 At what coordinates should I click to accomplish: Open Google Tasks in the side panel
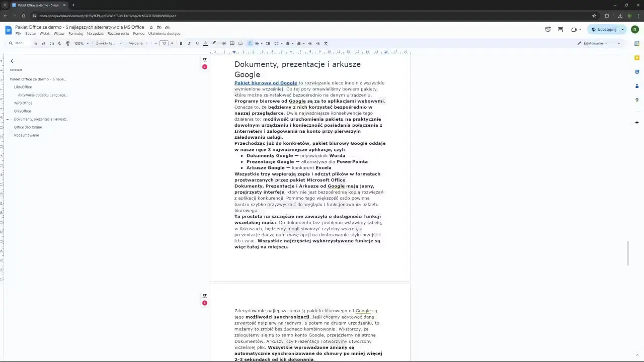[x=637, y=71]
